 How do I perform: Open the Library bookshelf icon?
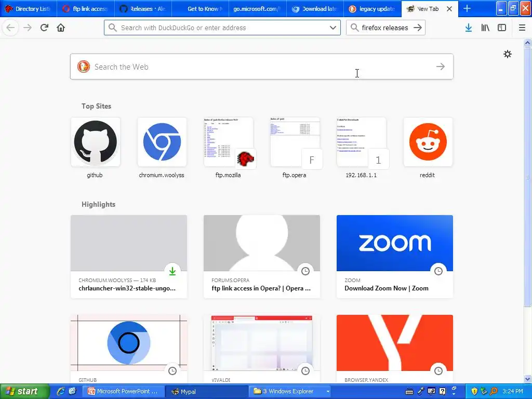tap(485, 28)
